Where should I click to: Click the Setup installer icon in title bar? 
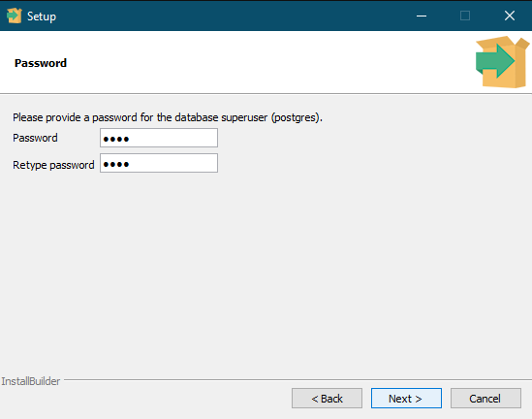click(x=15, y=16)
